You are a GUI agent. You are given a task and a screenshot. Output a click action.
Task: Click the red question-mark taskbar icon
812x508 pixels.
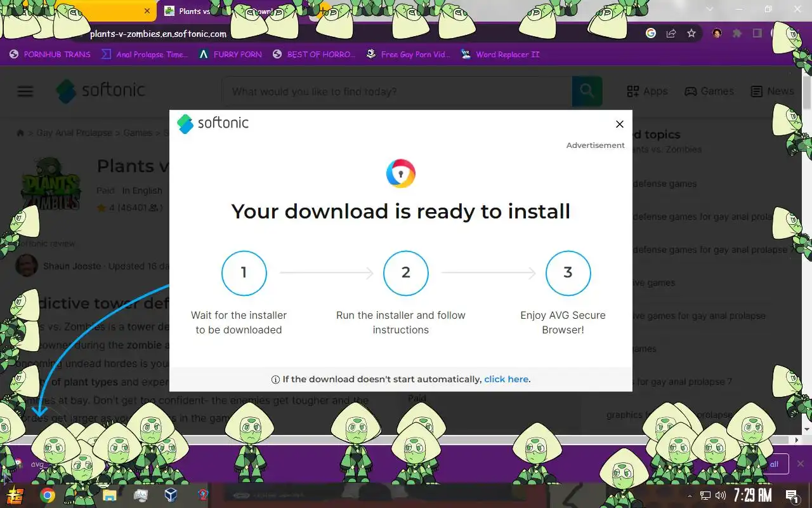click(x=202, y=495)
